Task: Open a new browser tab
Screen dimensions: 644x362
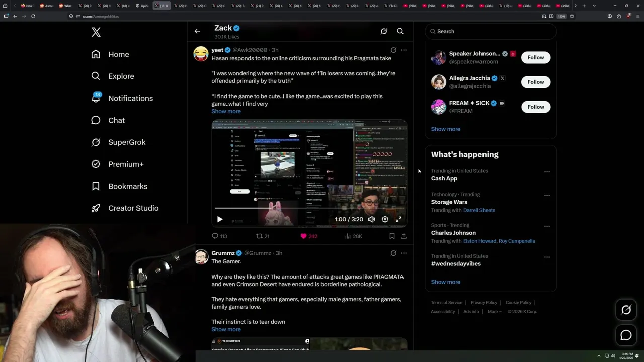Action: pyautogui.click(x=584, y=6)
